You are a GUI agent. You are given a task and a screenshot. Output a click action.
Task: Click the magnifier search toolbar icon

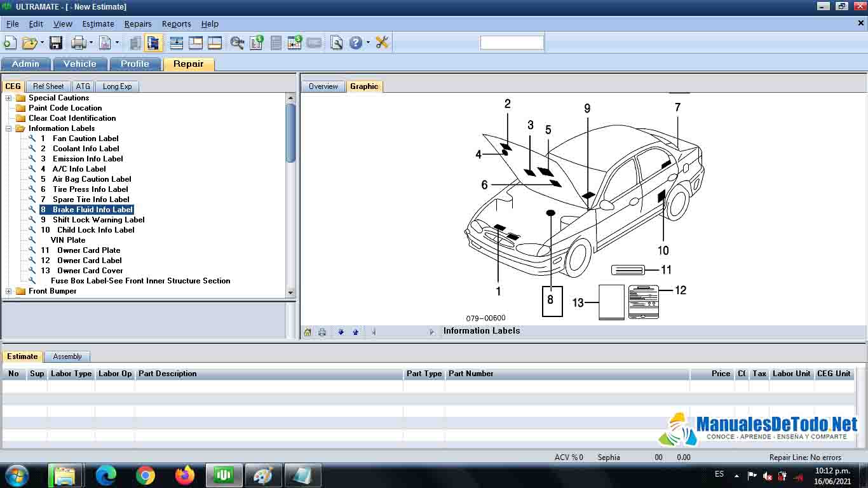[x=237, y=43]
